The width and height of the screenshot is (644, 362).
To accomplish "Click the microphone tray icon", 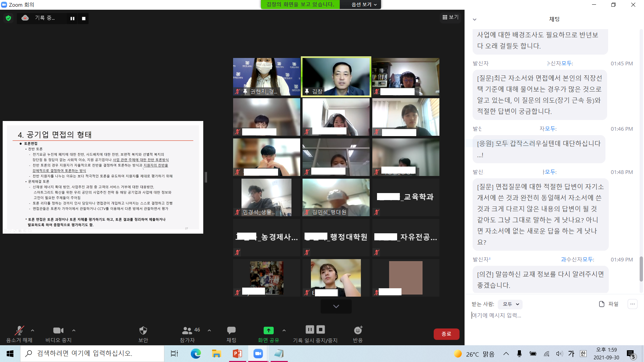I will [519, 354].
